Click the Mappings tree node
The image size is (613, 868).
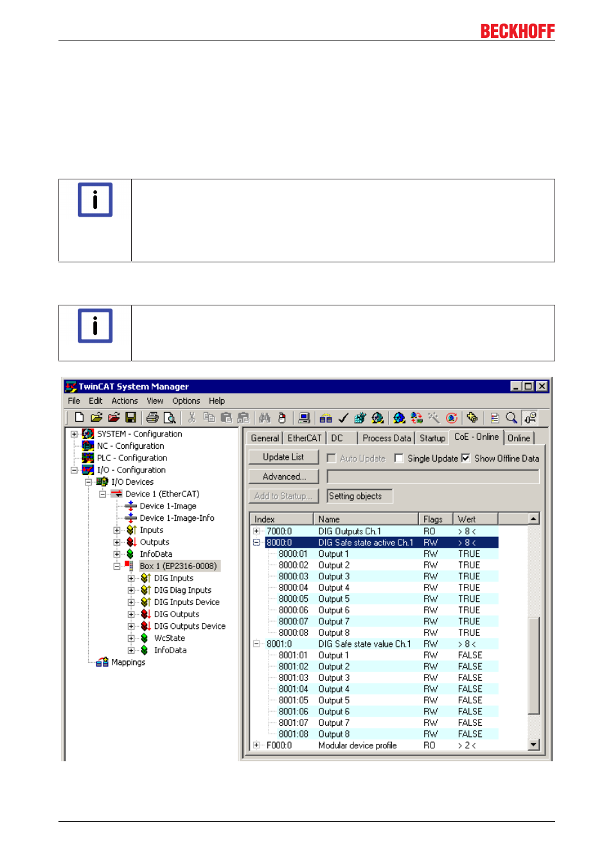pos(128,662)
